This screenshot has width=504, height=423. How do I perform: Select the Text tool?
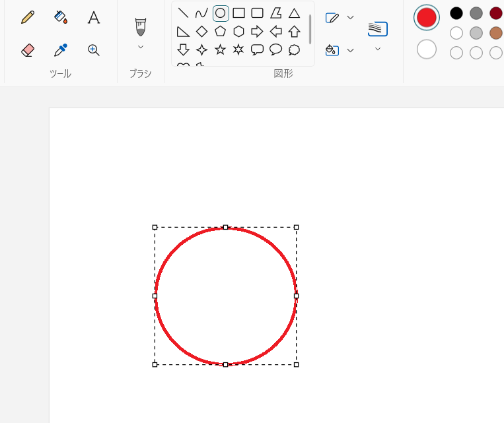point(94,17)
